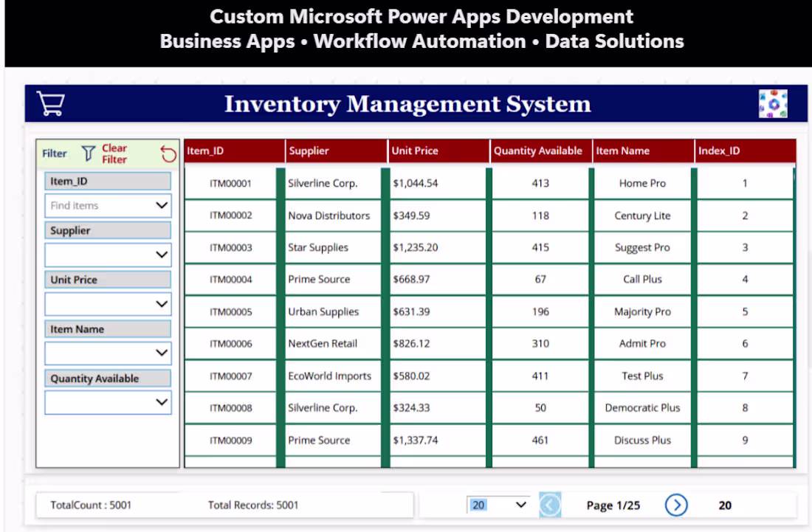Click the previous page arrow

point(550,505)
